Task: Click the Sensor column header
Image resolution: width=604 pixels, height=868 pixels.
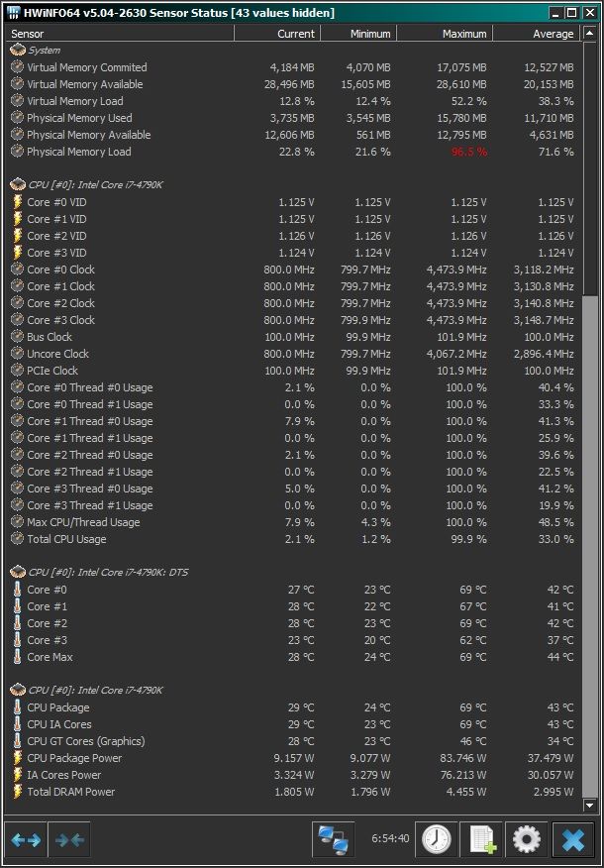Action: point(120,34)
